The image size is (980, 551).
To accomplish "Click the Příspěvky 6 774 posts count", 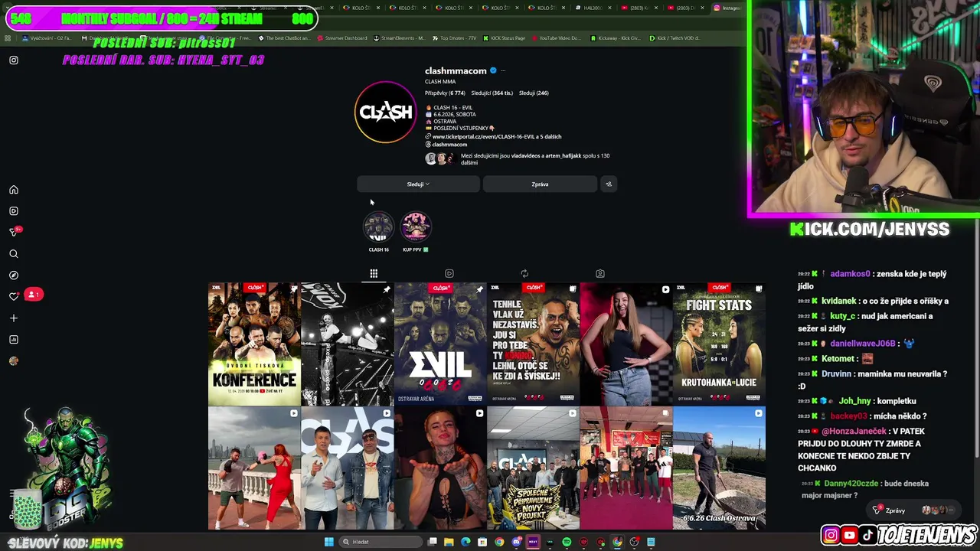I will coord(445,93).
